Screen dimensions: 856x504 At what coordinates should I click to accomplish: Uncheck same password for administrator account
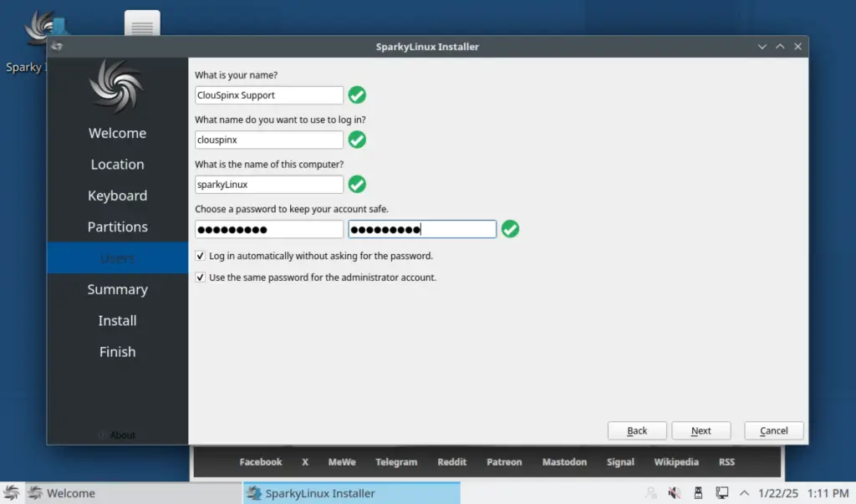(200, 277)
